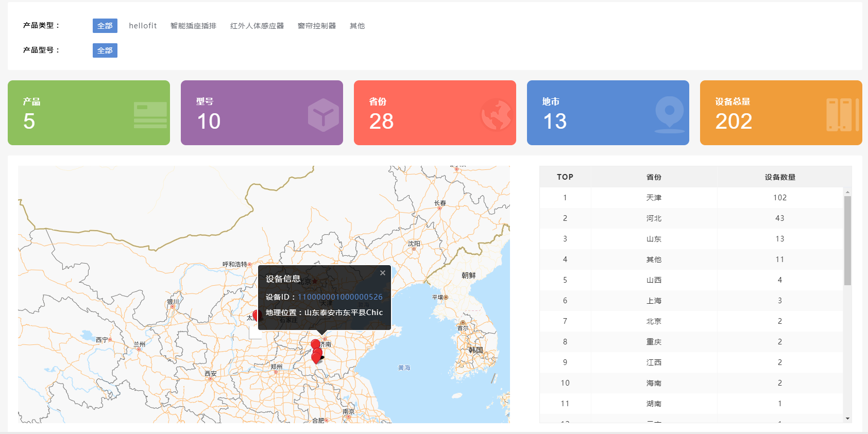Click the TOP column header

click(565, 177)
